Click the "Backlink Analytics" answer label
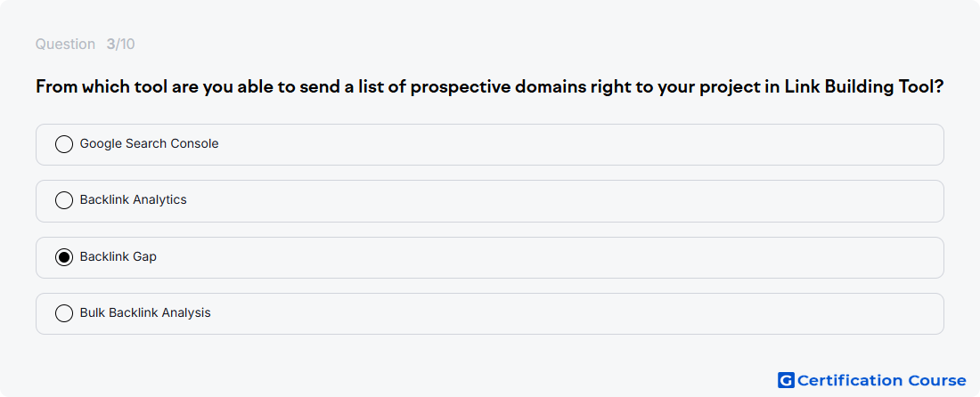The image size is (980, 397). coord(133,199)
